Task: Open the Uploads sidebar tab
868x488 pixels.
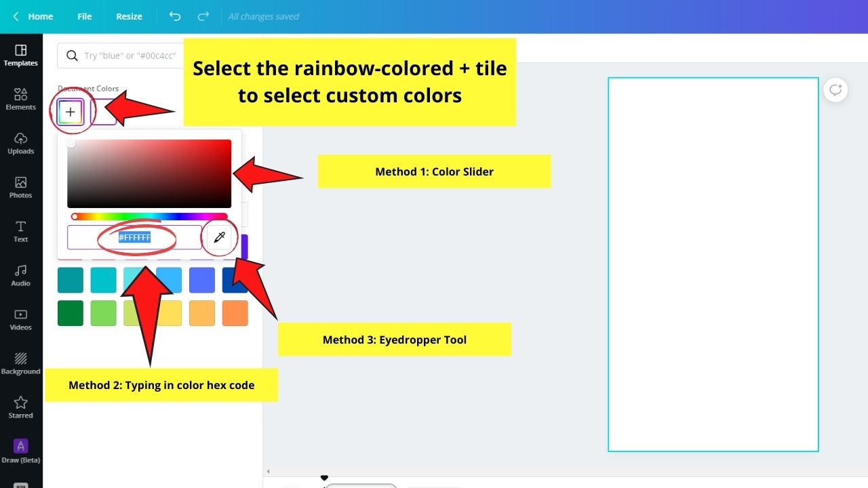Action: (x=21, y=144)
